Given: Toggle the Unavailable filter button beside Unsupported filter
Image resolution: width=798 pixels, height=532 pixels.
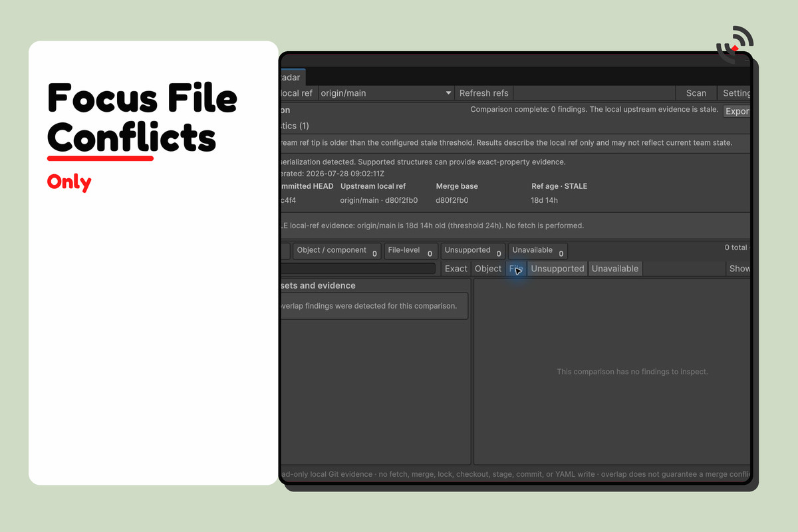Looking at the screenshot, I should 615,269.
